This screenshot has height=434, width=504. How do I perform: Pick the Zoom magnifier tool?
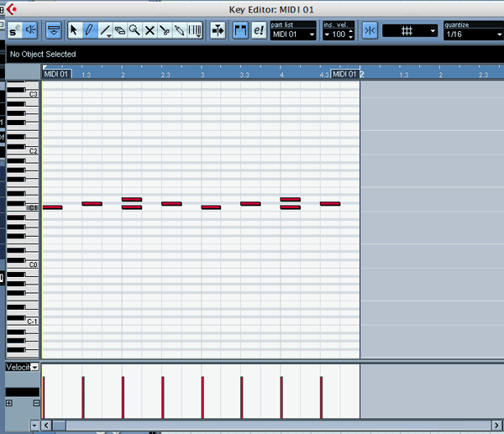134,30
